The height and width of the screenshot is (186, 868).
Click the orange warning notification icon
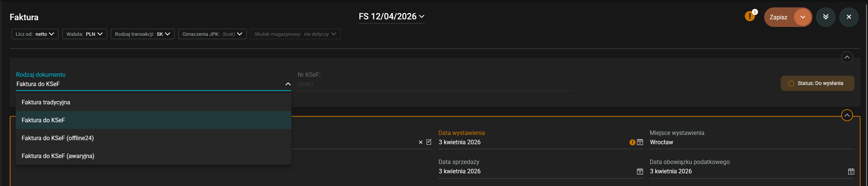[750, 16]
